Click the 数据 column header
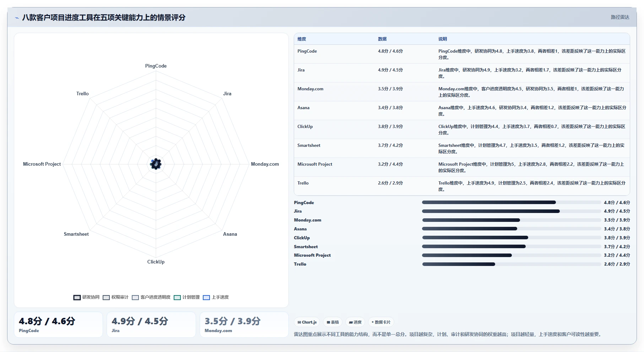 [382, 39]
